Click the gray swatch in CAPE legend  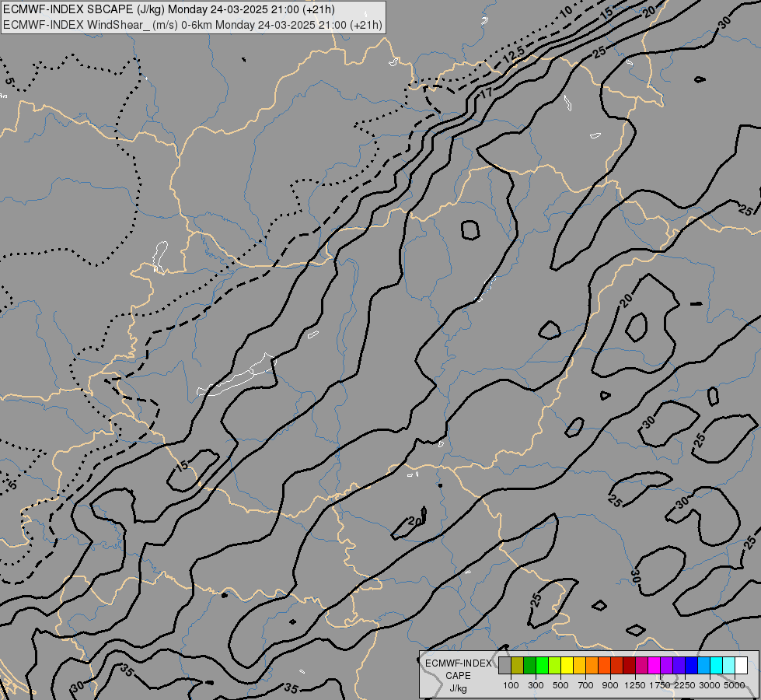pos(504,665)
